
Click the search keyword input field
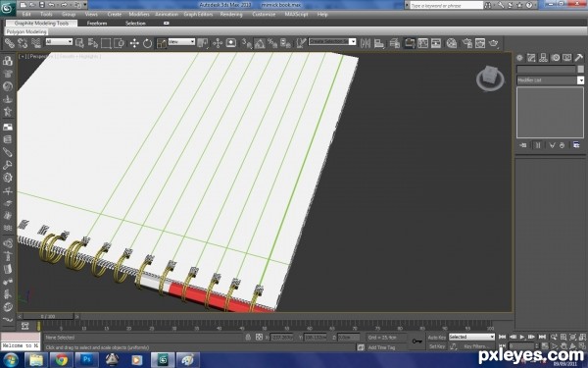(446, 5)
